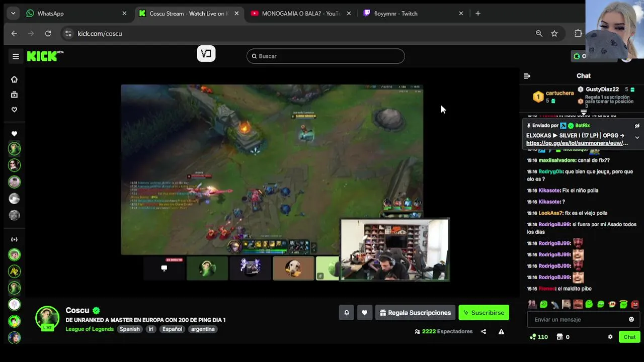
Task: Switch to floyymnr Twitch tab
Action: click(413, 14)
